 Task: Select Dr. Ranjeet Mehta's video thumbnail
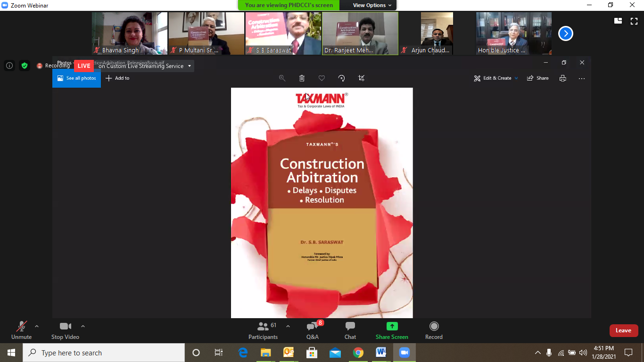click(360, 33)
